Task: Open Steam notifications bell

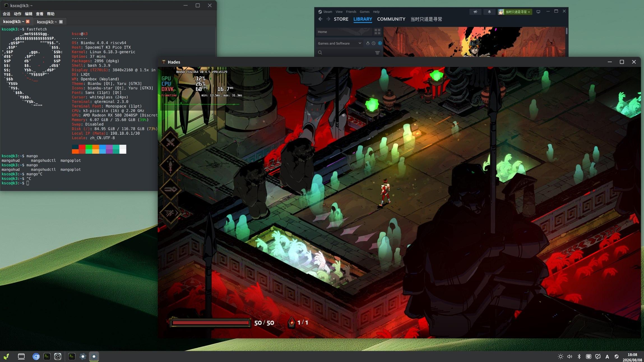Action: [489, 12]
